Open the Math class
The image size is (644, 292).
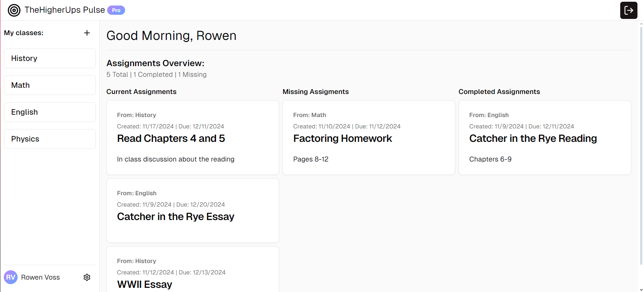pyautogui.click(x=50, y=85)
